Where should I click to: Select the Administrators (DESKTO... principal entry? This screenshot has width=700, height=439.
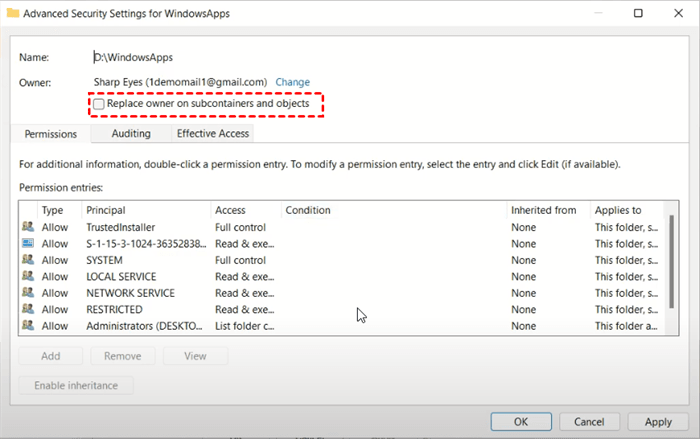pos(144,326)
